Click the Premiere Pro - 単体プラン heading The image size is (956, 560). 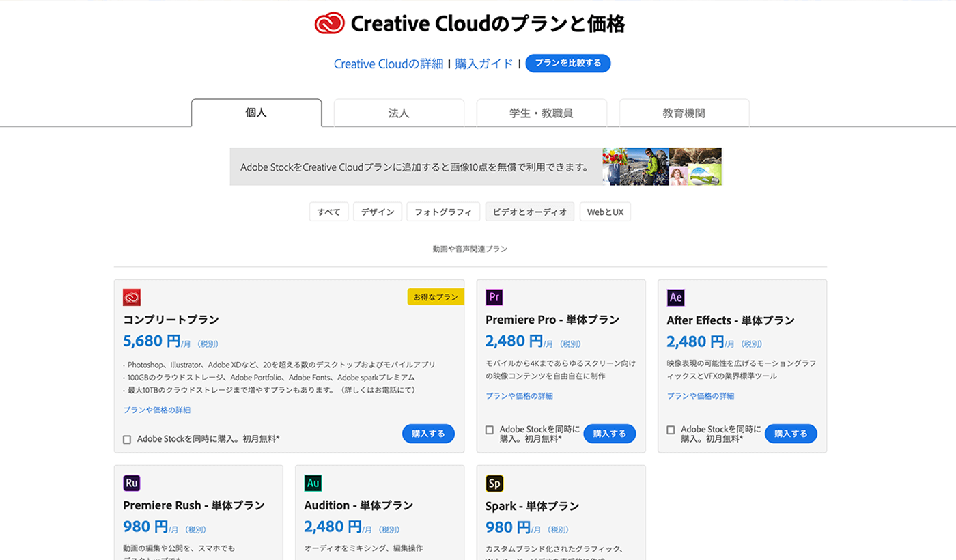point(552,320)
